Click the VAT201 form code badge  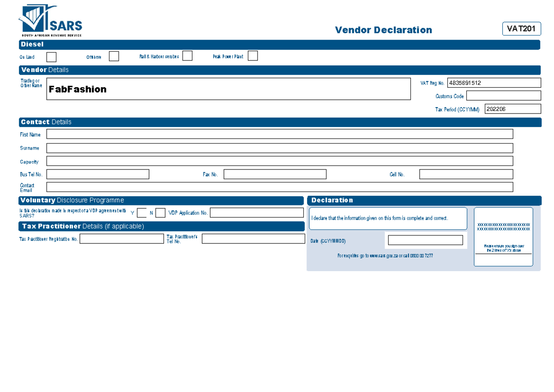(x=521, y=29)
